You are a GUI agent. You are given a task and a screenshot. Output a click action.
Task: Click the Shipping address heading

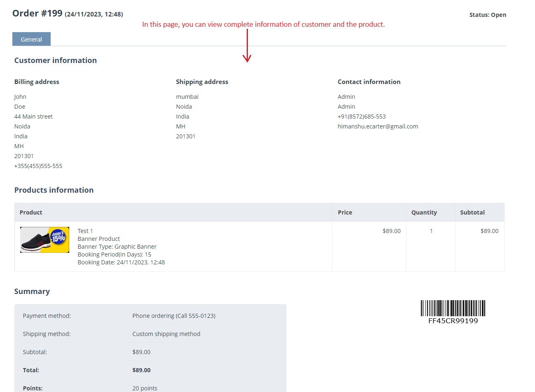click(202, 82)
